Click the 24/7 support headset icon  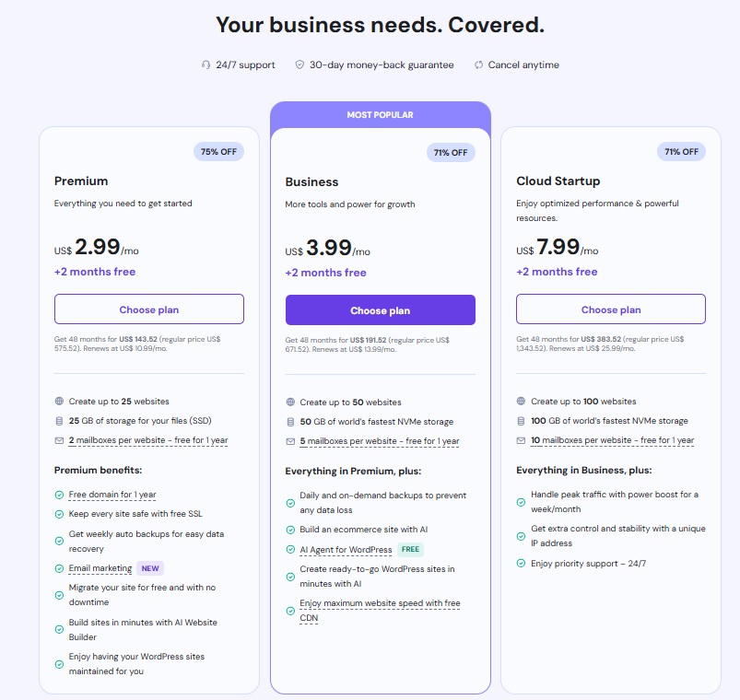(206, 65)
